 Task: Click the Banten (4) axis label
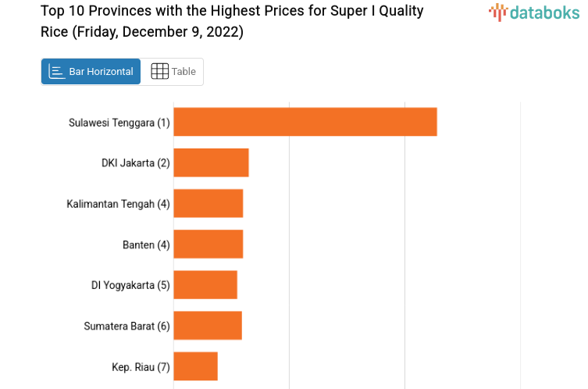click(146, 244)
